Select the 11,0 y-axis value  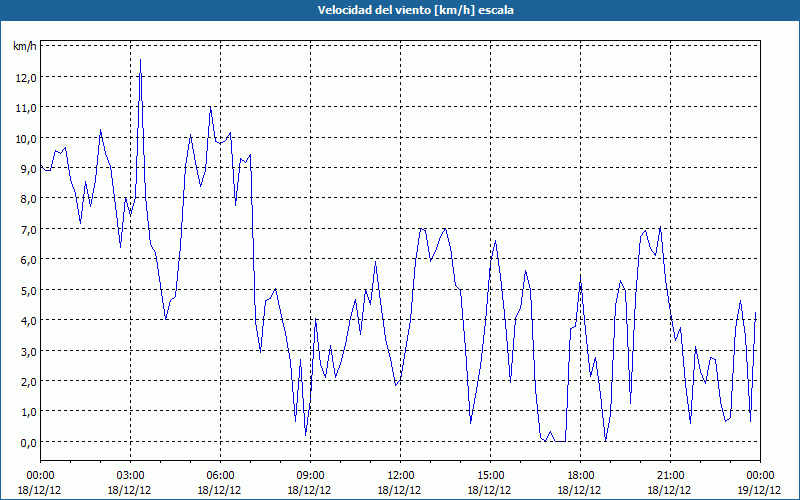tap(26, 108)
